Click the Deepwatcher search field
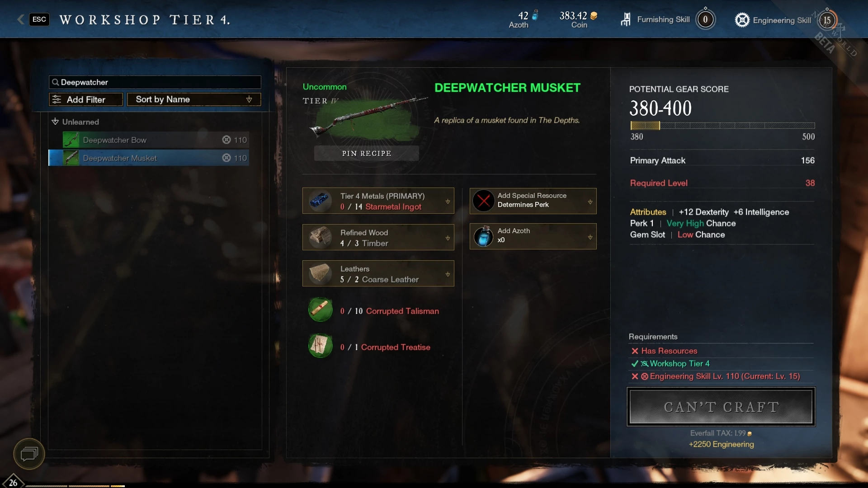Screen dimensions: 868x488 pos(155,82)
